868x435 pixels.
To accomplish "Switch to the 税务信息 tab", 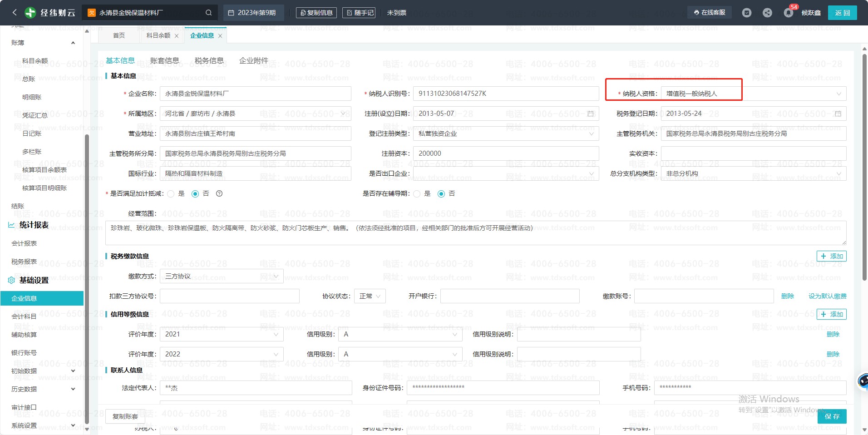I will (x=209, y=60).
